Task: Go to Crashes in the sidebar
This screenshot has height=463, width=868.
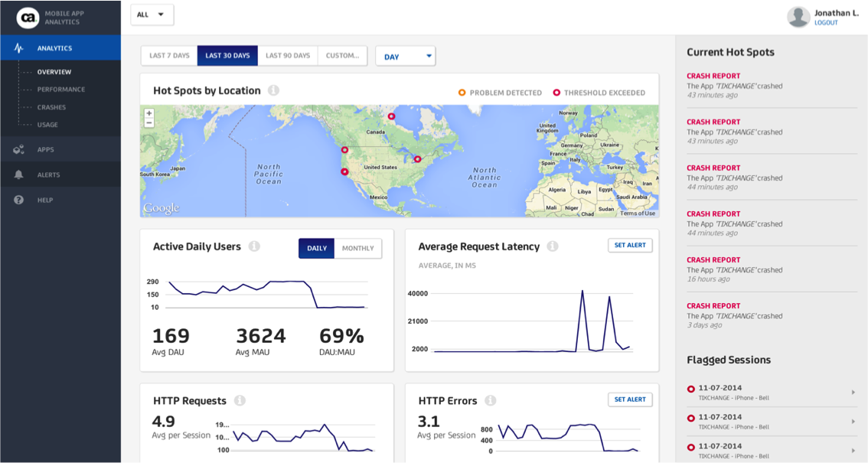Action: pyautogui.click(x=51, y=107)
